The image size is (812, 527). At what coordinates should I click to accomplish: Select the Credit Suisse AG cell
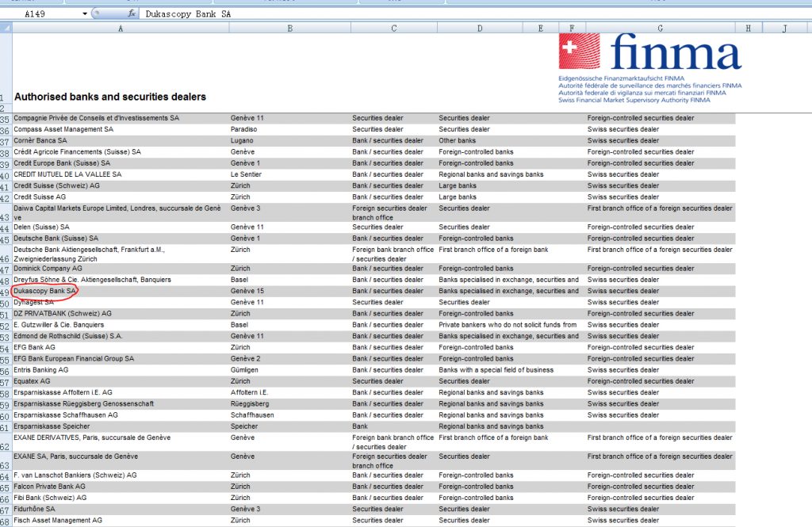pyautogui.click(x=121, y=197)
